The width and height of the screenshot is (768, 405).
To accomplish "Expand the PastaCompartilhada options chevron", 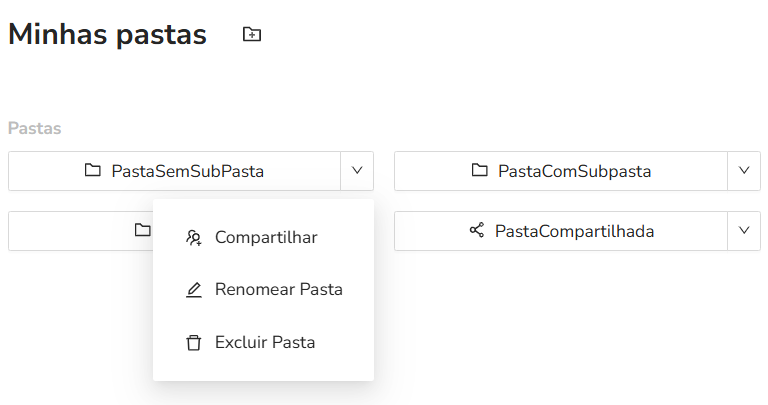I will click(743, 231).
